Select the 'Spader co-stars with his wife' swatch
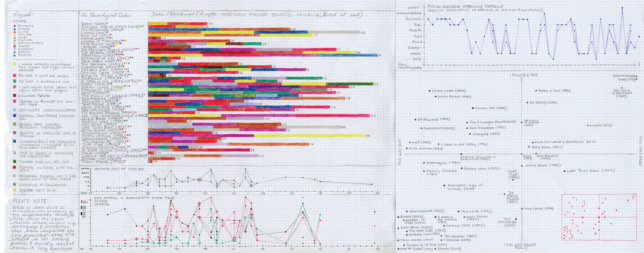The image size is (644, 253). point(15,167)
